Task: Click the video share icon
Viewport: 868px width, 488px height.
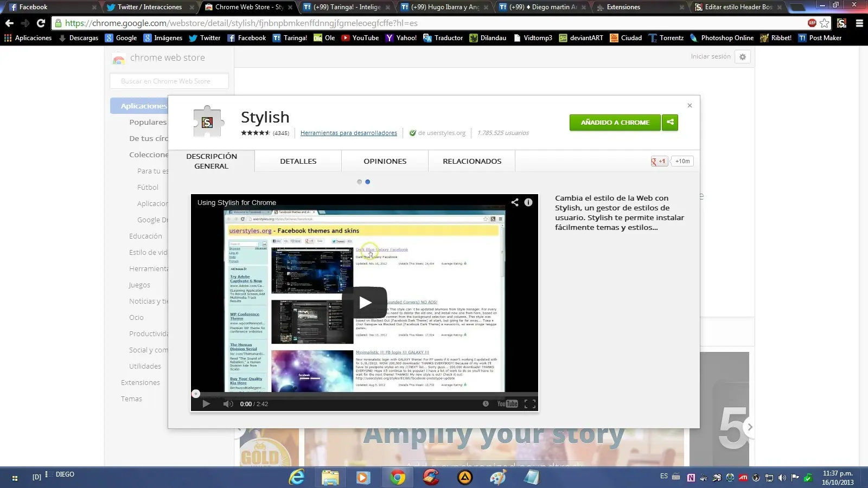Action: click(514, 202)
